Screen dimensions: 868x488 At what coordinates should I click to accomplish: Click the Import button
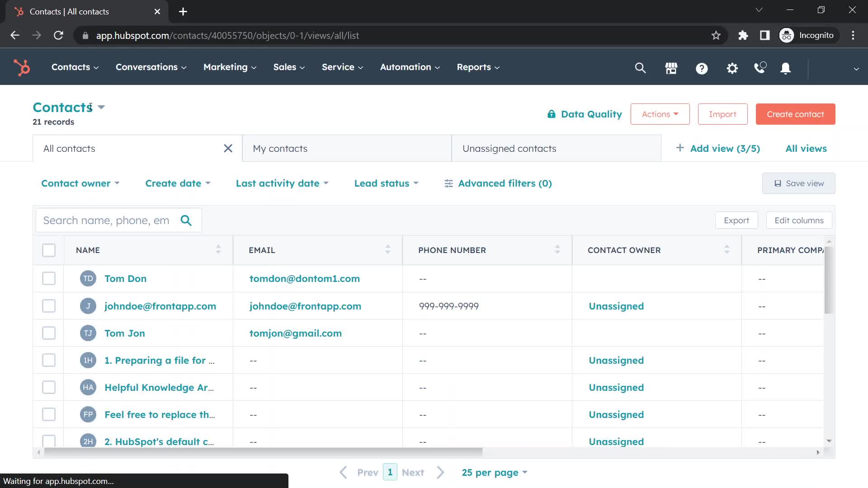[x=722, y=114]
